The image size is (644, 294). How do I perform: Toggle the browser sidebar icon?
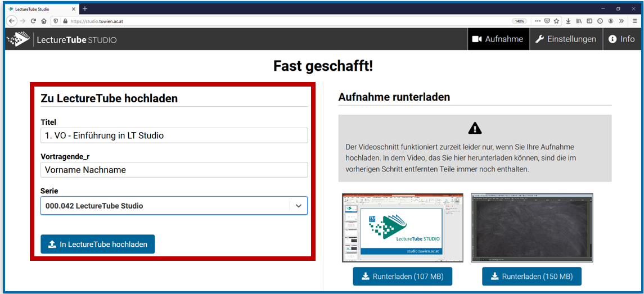click(589, 21)
